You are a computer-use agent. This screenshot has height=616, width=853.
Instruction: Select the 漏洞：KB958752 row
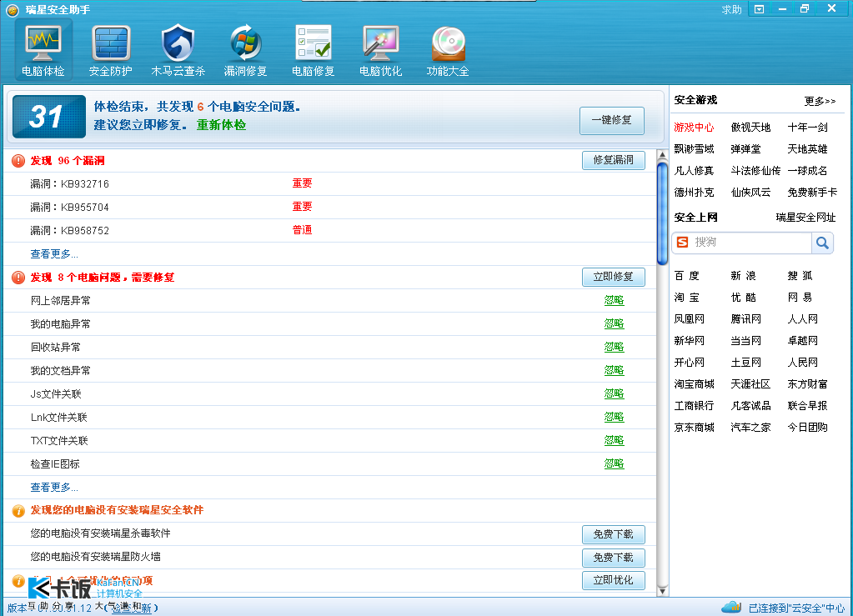[x=329, y=231]
